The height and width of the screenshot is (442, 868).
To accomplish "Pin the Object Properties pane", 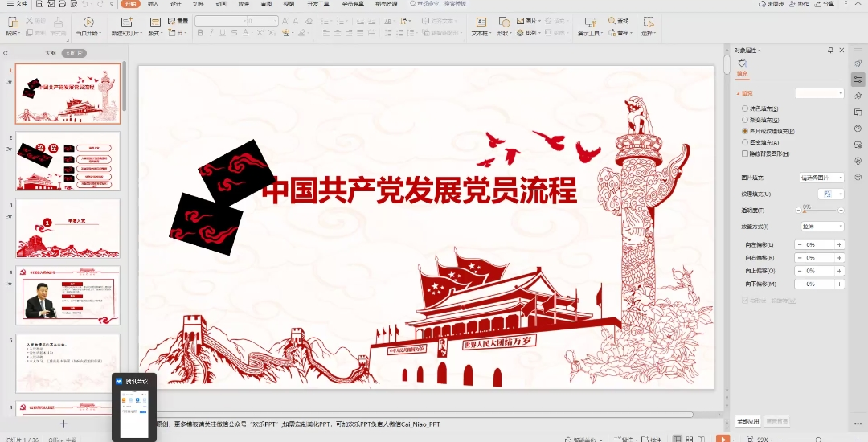I will [x=830, y=50].
